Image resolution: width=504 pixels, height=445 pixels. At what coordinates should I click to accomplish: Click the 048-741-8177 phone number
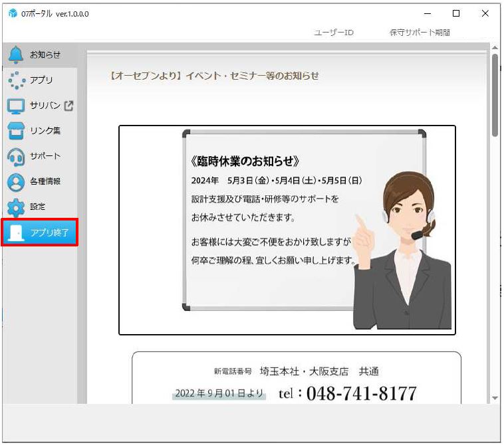(x=361, y=393)
